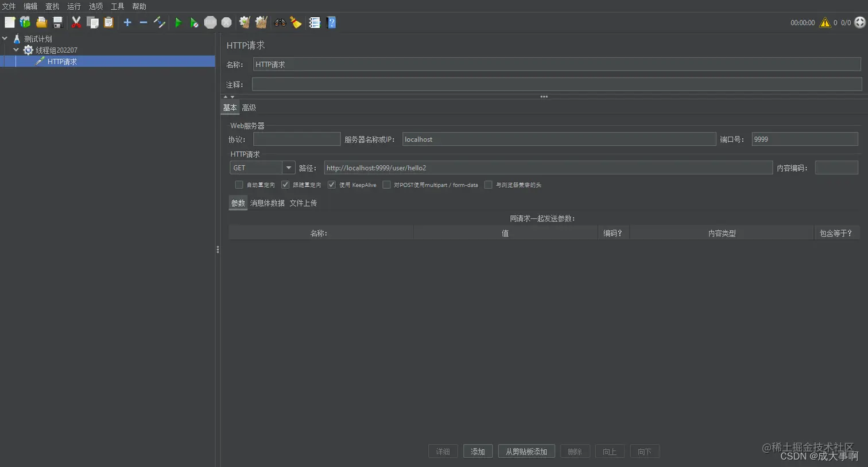Click the Toggle enable/disable toolbar icon
Image resolution: width=868 pixels, height=467 pixels.
(x=160, y=22)
